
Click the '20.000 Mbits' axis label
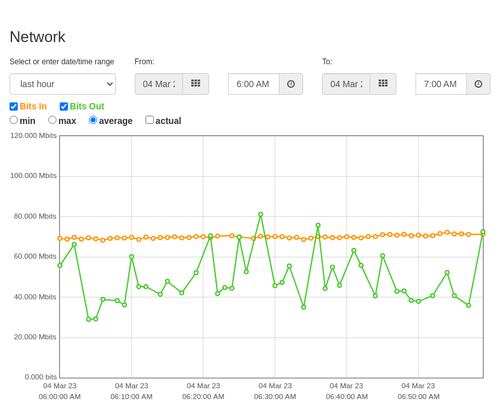(x=35, y=337)
